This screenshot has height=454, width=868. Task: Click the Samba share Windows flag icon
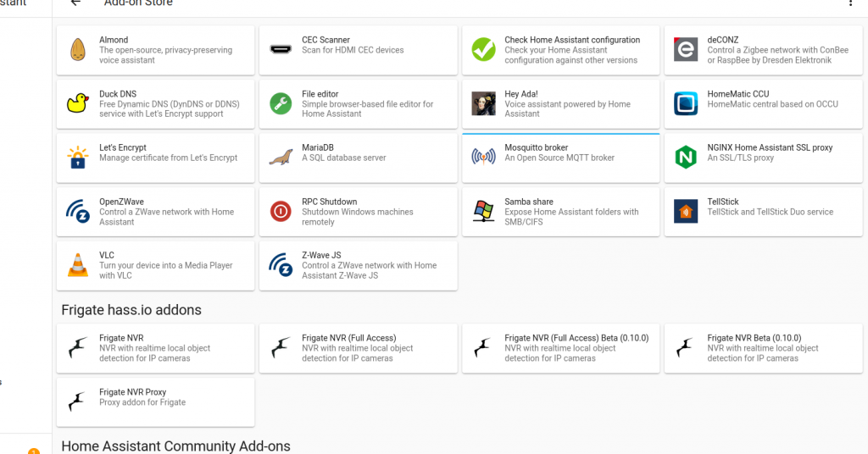click(483, 211)
